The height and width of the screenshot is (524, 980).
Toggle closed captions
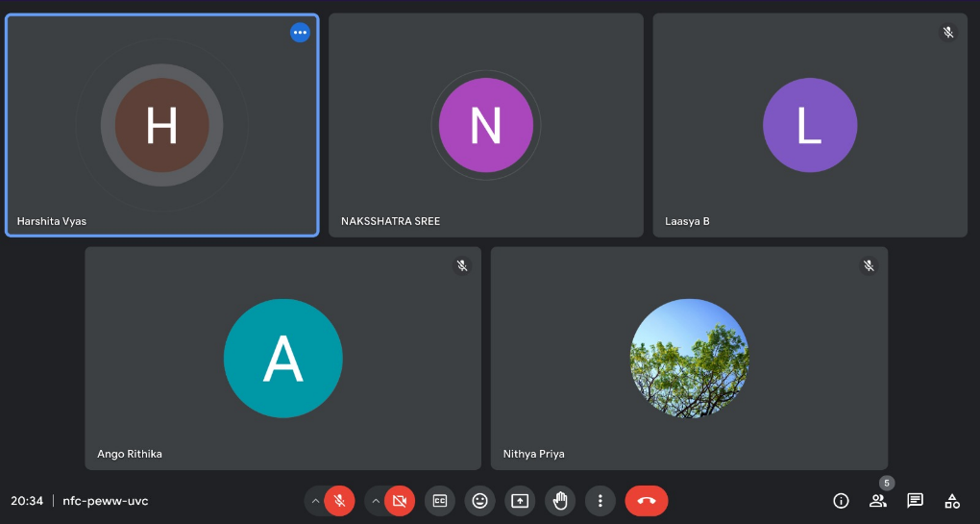439,501
